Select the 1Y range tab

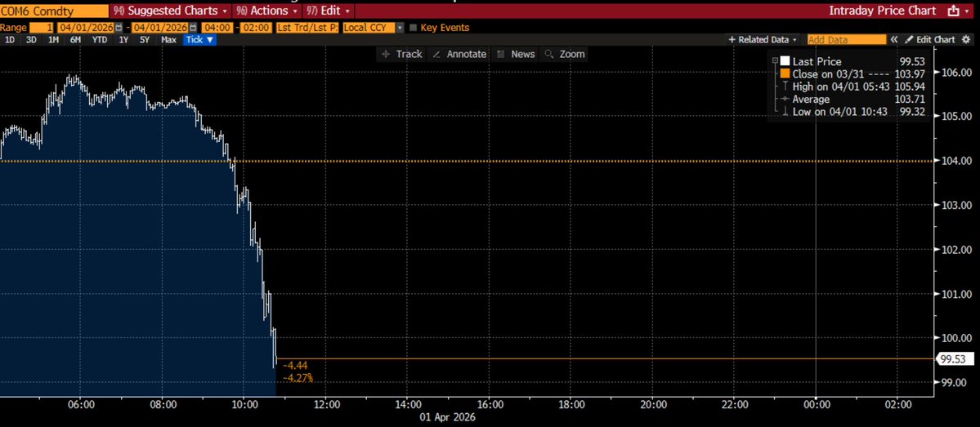(x=123, y=39)
